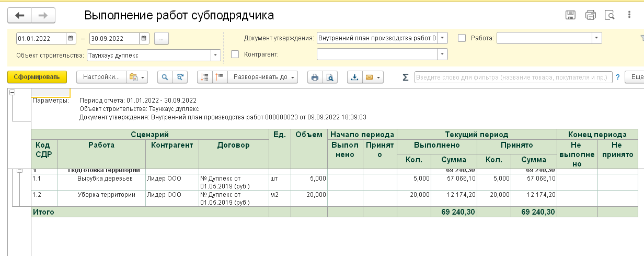Viewport: 644px width, 256px height.
Task: Click the save report diskette icon
Action: click(x=571, y=15)
